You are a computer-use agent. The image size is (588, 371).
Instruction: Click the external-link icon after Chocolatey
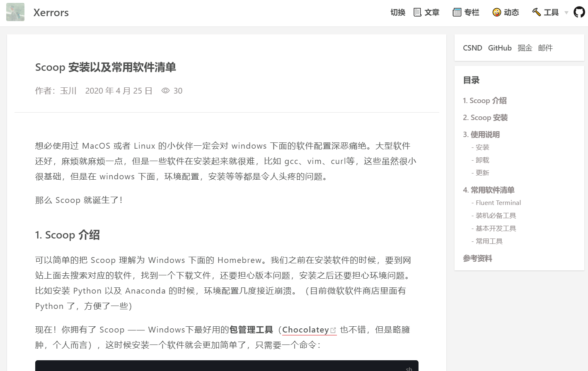(x=334, y=330)
